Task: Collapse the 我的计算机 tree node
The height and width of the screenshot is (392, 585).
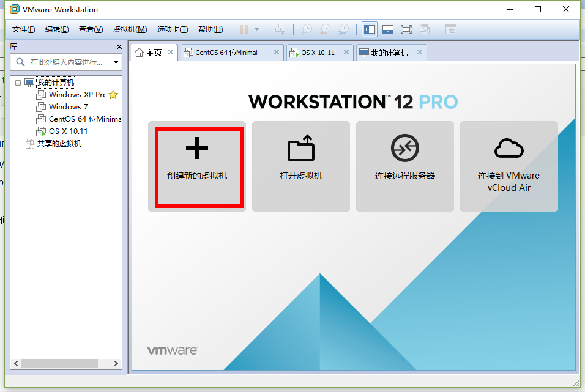Action: click(x=18, y=83)
